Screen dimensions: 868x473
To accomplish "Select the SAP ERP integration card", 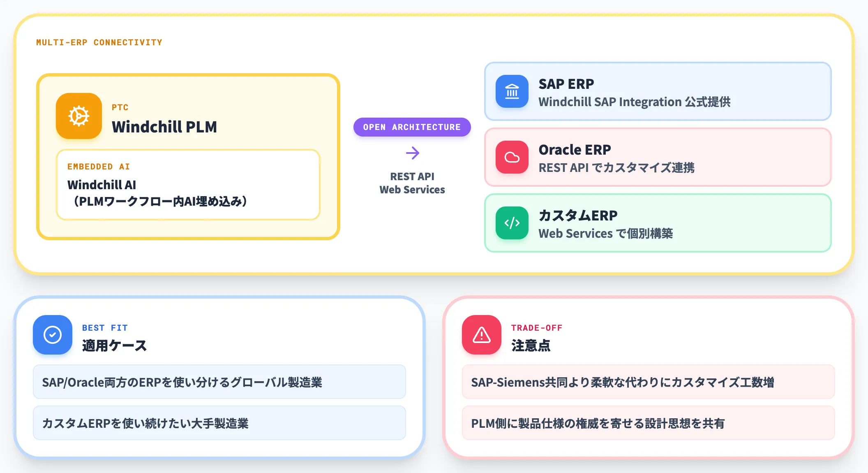I will 658,91.
